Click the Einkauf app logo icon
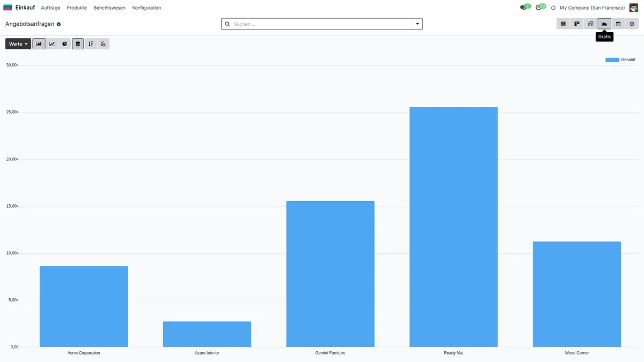This screenshot has width=644, height=362. 8,8
